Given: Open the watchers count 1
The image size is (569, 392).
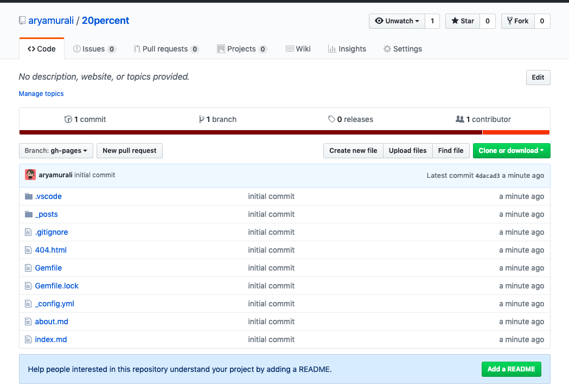Looking at the screenshot, I should [432, 21].
